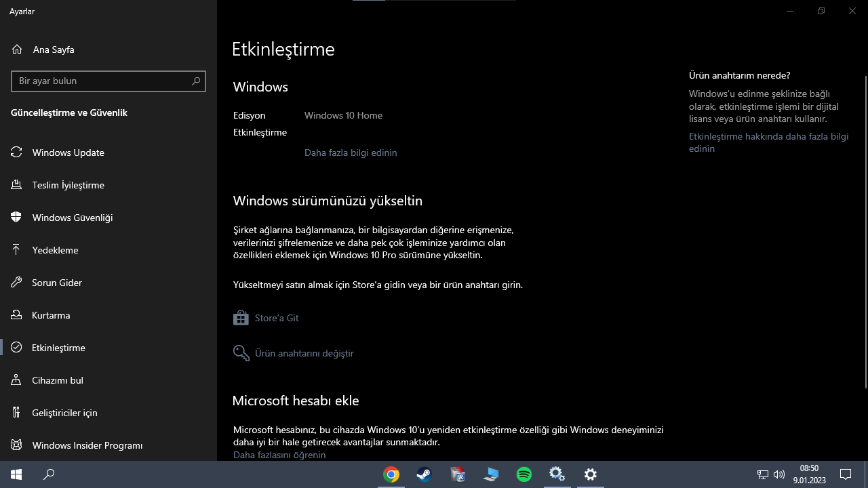Click the white Settings gear on taskbar

591,474
